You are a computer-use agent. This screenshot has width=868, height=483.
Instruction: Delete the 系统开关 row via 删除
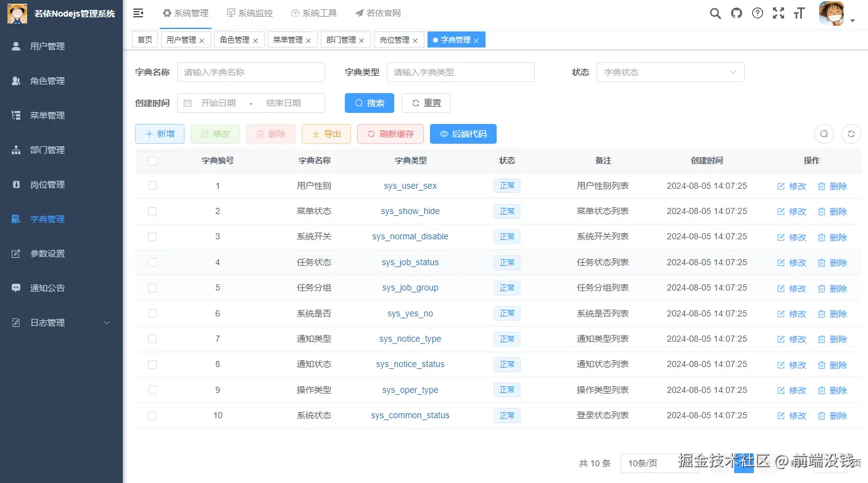coord(833,237)
